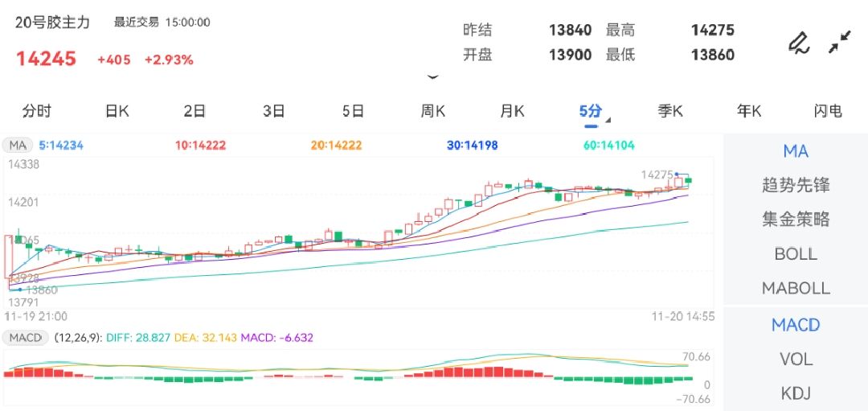Open the 周K chart tab
The height and width of the screenshot is (411, 868).
tap(433, 111)
